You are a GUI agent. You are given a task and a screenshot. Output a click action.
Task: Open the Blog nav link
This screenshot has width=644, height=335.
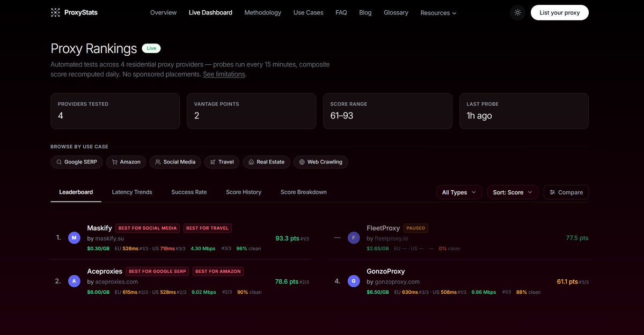[x=365, y=12]
